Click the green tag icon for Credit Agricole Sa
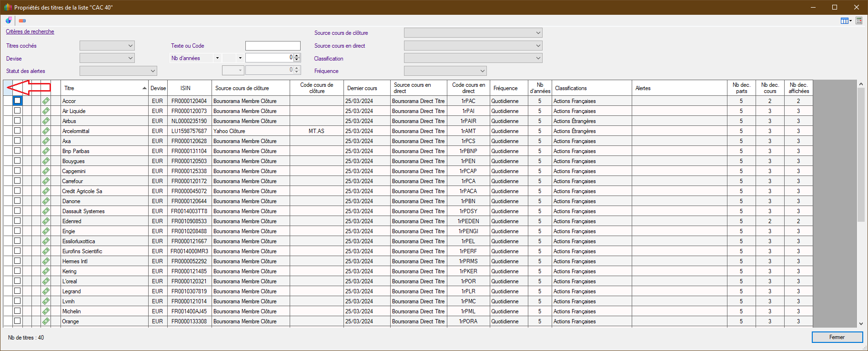The image size is (868, 351). coord(46,191)
